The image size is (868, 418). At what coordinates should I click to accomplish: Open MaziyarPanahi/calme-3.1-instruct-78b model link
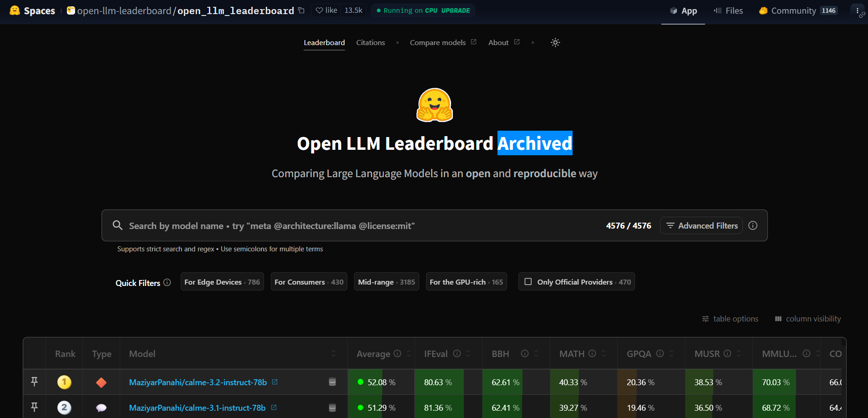click(197, 408)
